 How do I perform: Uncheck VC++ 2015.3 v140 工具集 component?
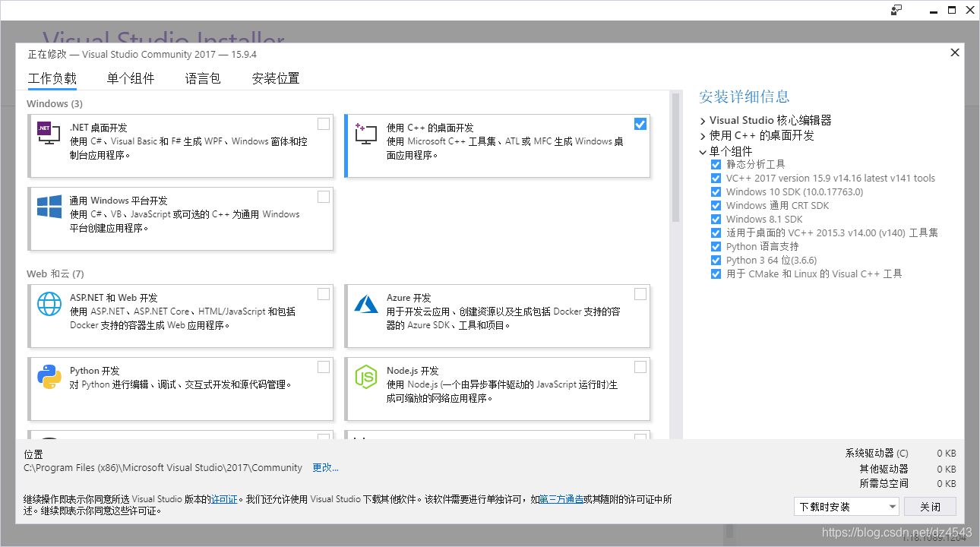pos(716,232)
